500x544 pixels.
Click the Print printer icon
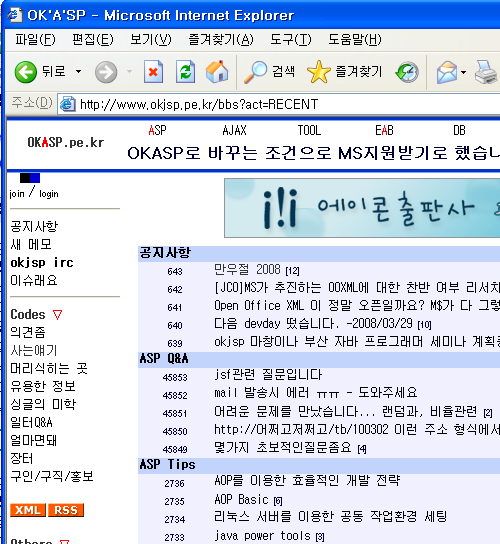coord(485,72)
